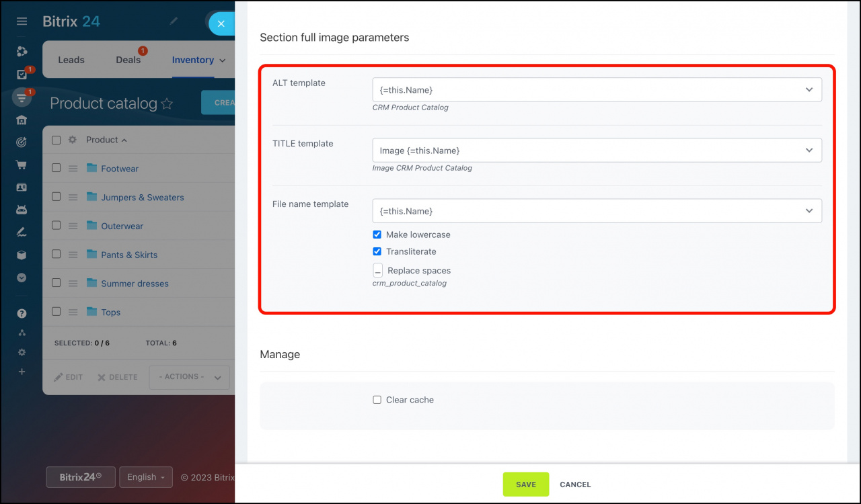The image size is (861, 504).
Task: Open the warehouse building sidebar icon
Action: 22,120
